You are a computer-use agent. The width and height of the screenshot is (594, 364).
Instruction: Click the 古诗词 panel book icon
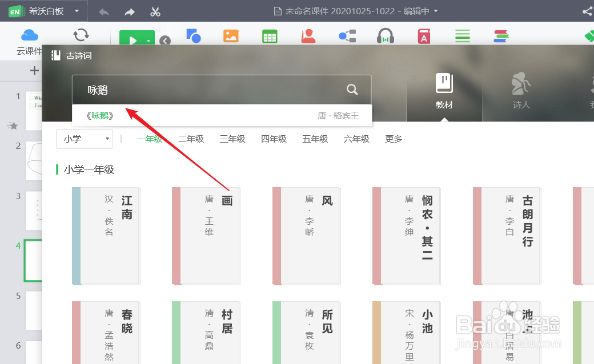56,55
